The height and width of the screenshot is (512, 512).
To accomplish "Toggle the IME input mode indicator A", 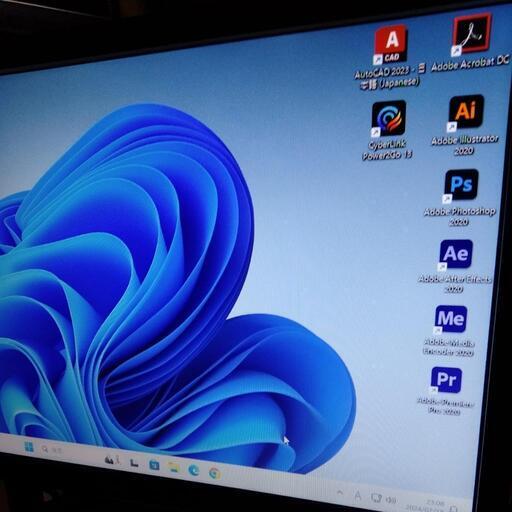I will tap(358, 496).
